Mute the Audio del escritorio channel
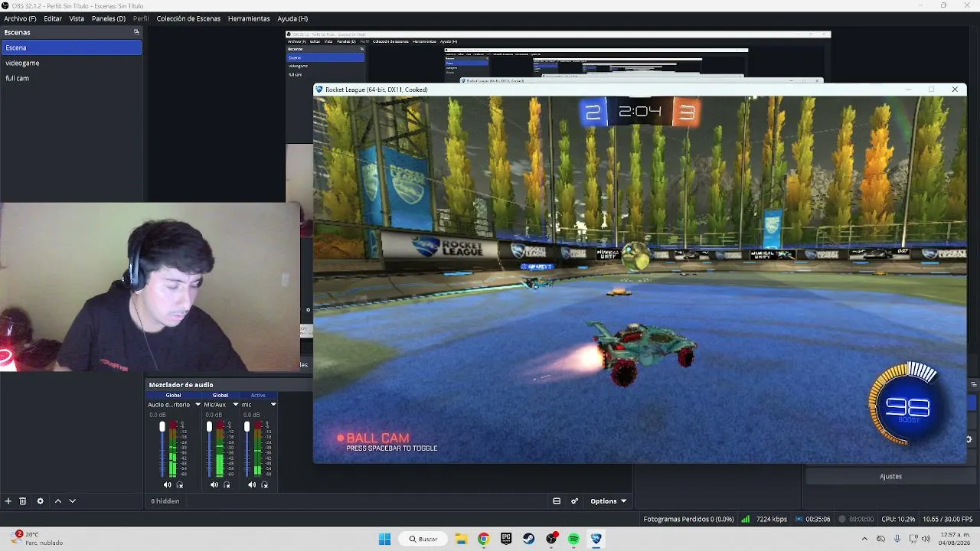Image resolution: width=980 pixels, height=551 pixels. pos(167,484)
